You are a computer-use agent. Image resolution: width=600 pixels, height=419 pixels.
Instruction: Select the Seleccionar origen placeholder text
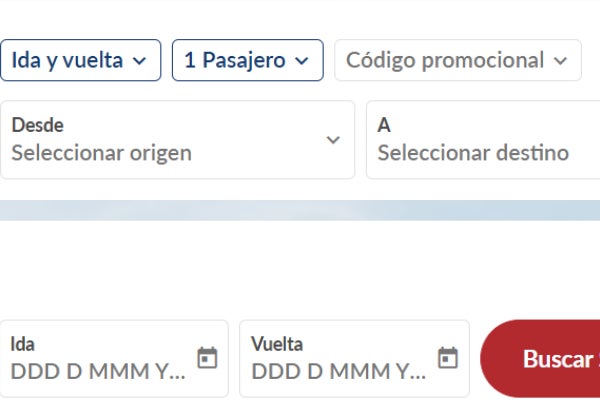(102, 153)
